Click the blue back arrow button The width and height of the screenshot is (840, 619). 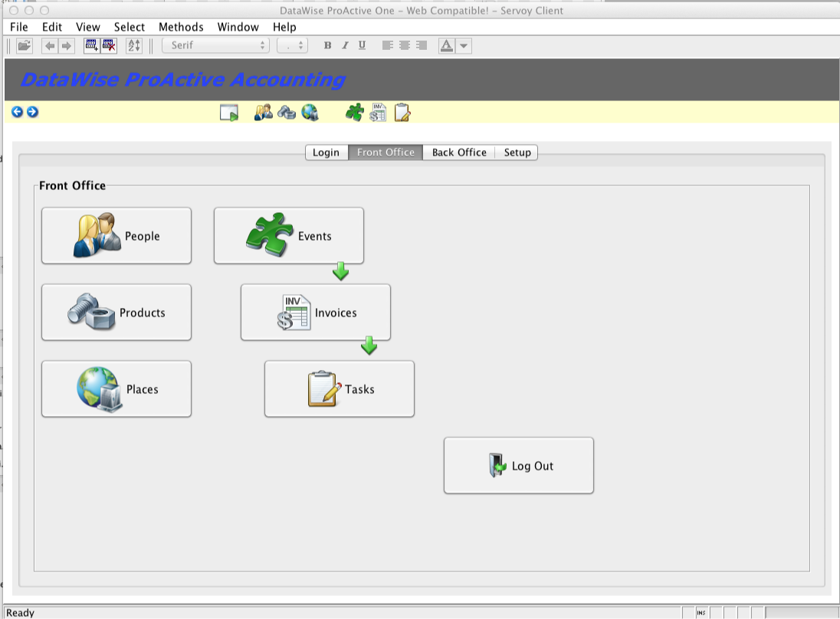coord(17,112)
